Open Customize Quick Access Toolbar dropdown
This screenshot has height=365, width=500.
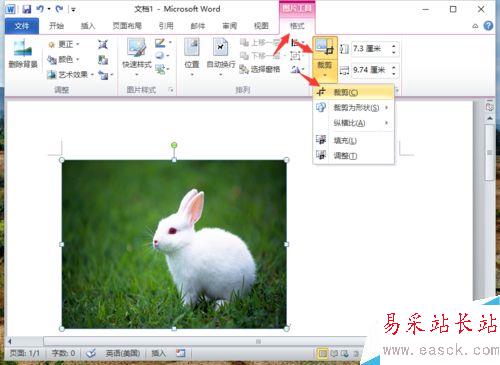(x=73, y=10)
